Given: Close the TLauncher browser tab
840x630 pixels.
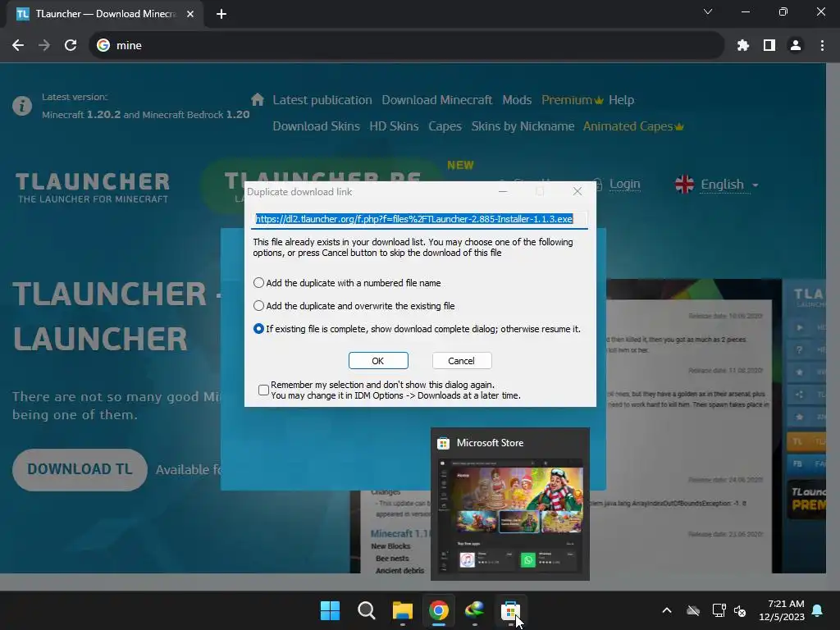Looking at the screenshot, I should coord(190,14).
